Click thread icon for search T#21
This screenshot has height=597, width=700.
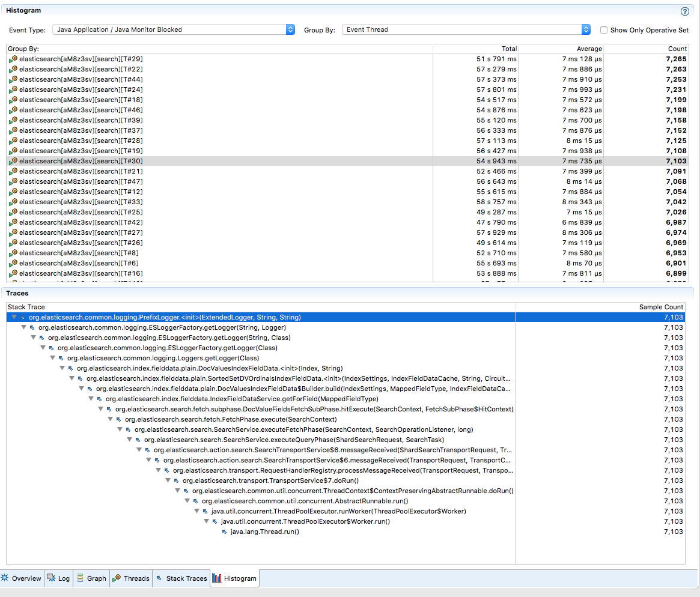pos(13,171)
